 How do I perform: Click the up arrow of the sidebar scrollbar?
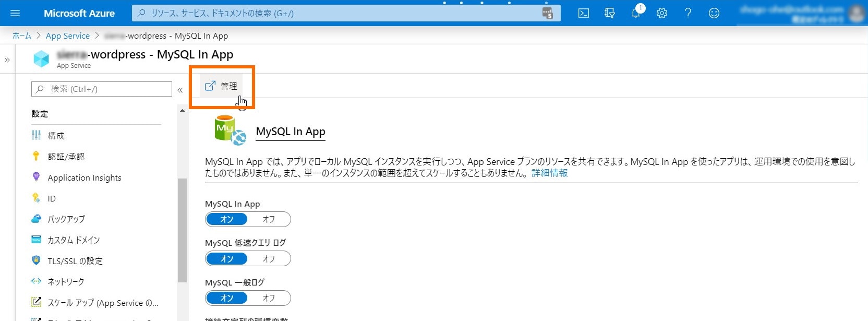(182, 111)
